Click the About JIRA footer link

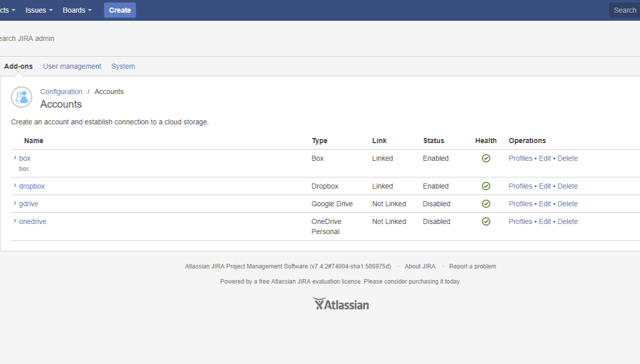[x=420, y=266]
